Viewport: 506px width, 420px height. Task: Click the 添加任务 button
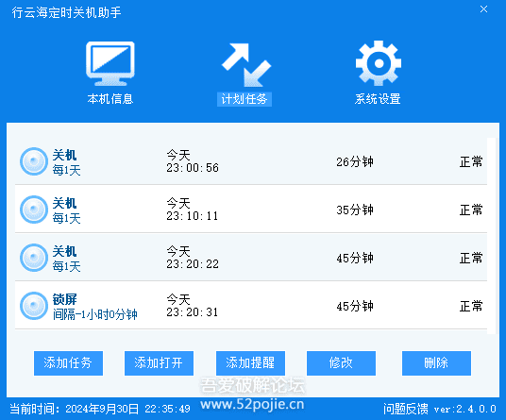(x=68, y=363)
